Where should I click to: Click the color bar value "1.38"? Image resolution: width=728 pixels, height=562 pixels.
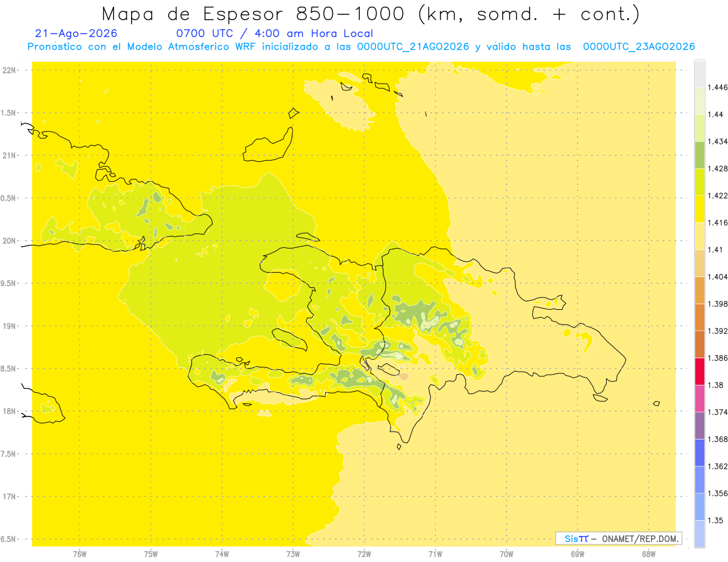(716, 385)
